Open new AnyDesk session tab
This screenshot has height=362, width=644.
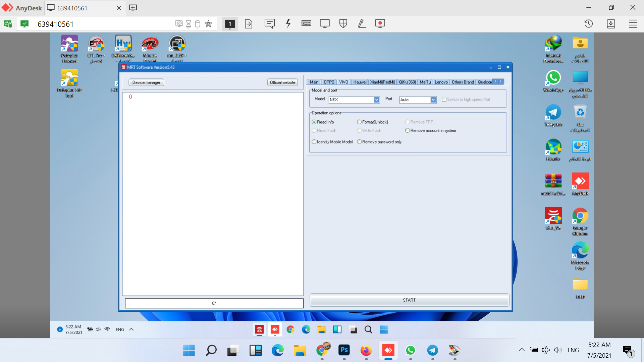click(x=133, y=8)
